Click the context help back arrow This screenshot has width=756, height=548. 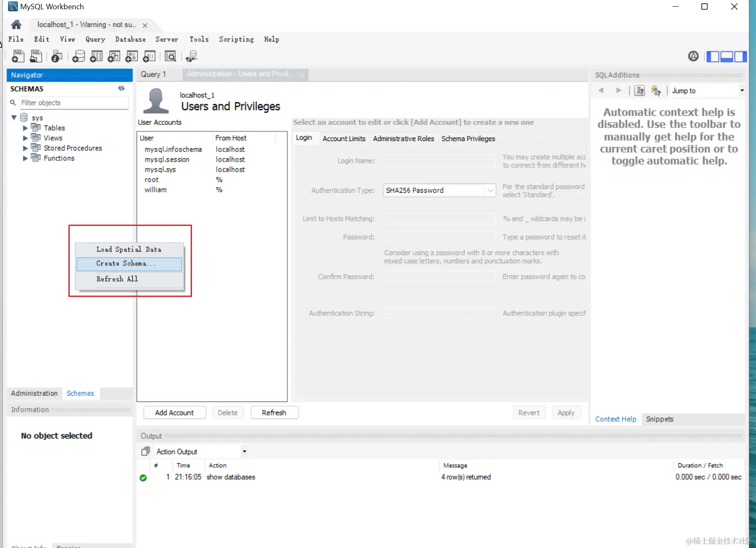click(x=601, y=90)
